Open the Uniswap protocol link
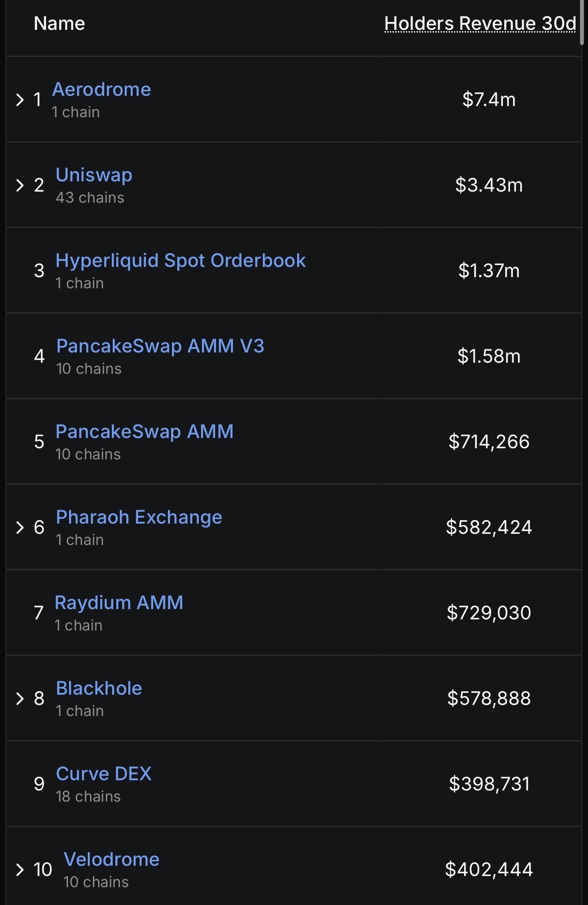Viewport: 588px width, 905px height. pyautogui.click(x=94, y=175)
